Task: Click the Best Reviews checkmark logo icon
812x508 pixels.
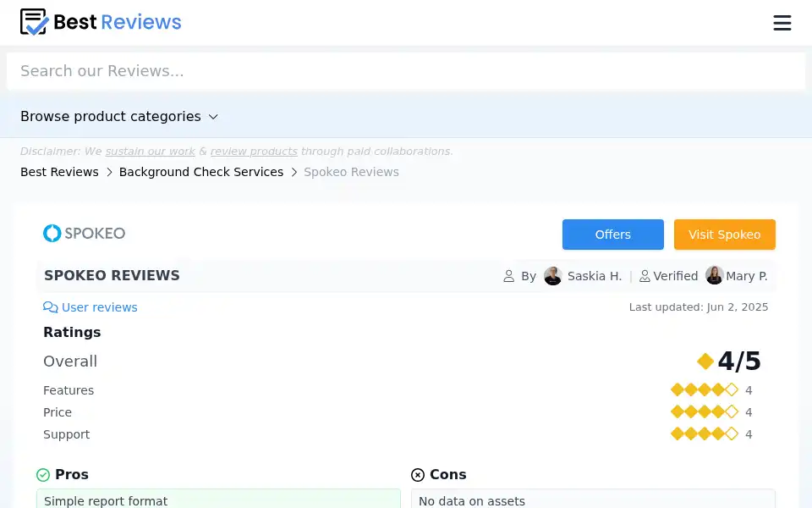Action: pyautogui.click(x=34, y=22)
